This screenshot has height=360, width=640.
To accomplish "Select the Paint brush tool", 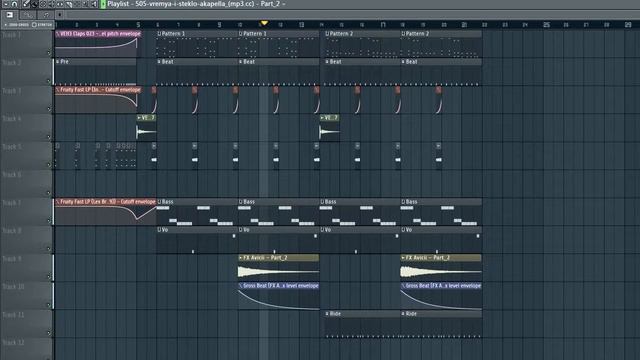I will pyautogui.click(x=34, y=4).
